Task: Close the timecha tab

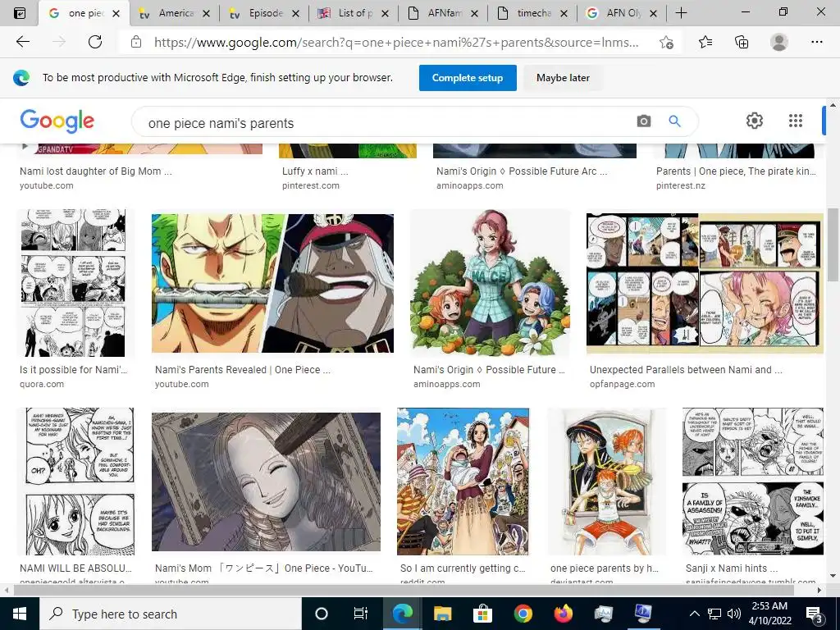Action: pyautogui.click(x=564, y=13)
